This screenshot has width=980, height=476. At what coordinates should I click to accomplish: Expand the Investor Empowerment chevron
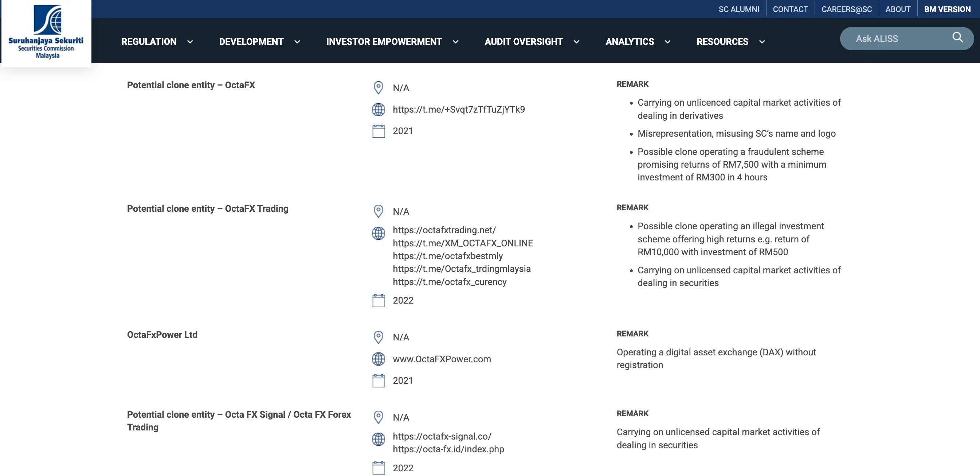455,42
